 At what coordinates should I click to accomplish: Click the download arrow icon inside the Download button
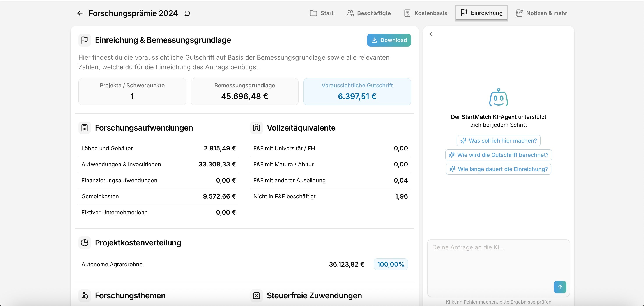[374, 40]
